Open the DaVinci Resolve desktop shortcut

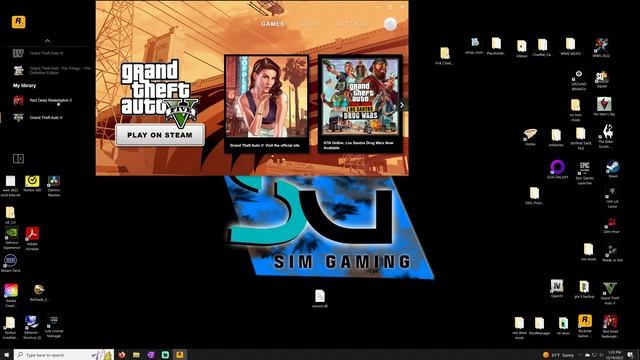click(54, 186)
